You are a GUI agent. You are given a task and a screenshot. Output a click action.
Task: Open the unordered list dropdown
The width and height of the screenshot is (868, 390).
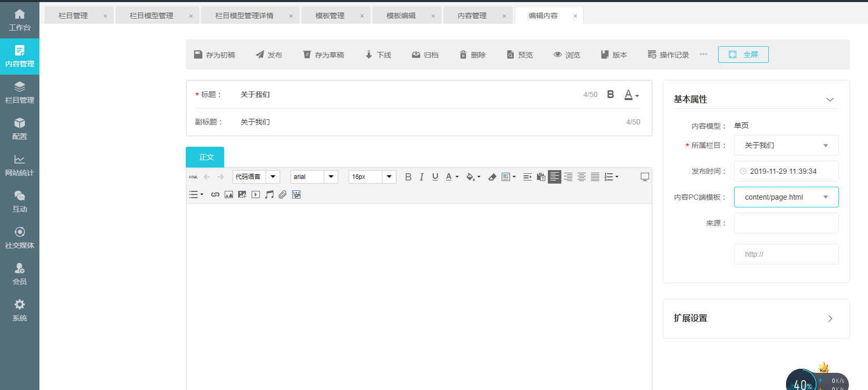click(196, 194)
